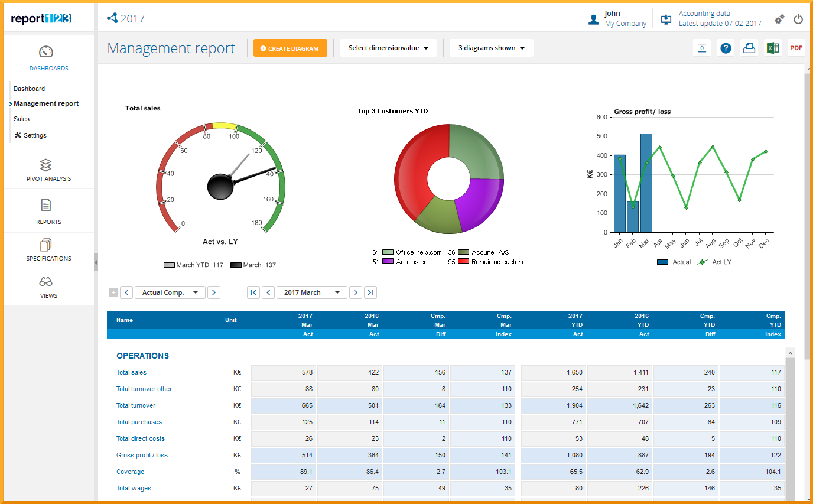Toggle the Actual legend series
Screen dimensions: 813x504
point(663,262)
